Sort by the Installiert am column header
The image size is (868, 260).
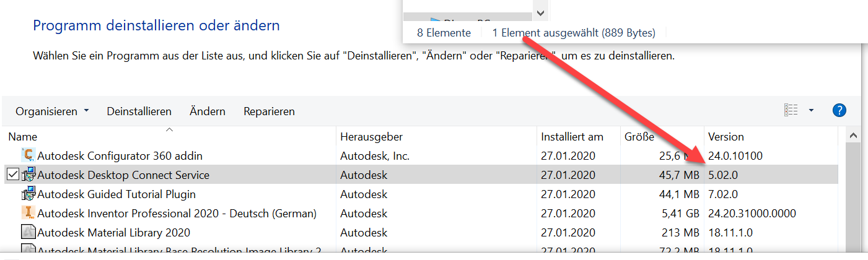pos(572,137)
